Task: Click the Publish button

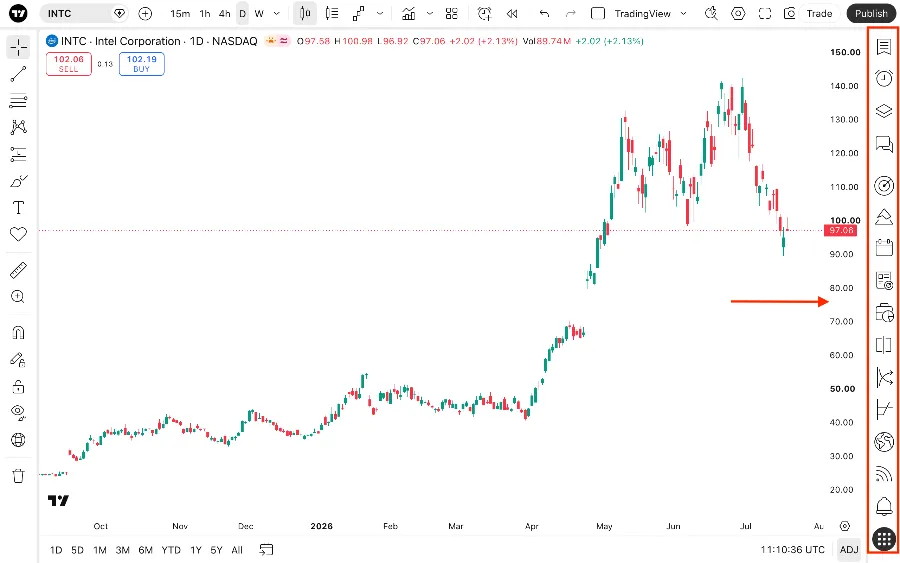Action: click(x=871, y=13)
